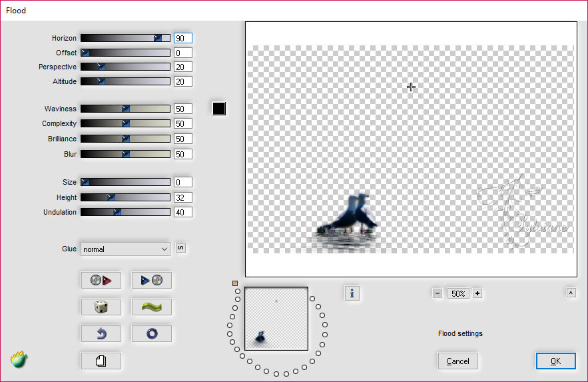Image resolution: width=588 pixels, height=382 pixels.
Task: Zoom in preview with plus button
Action: pyautogui.click(x=477, y=293)
